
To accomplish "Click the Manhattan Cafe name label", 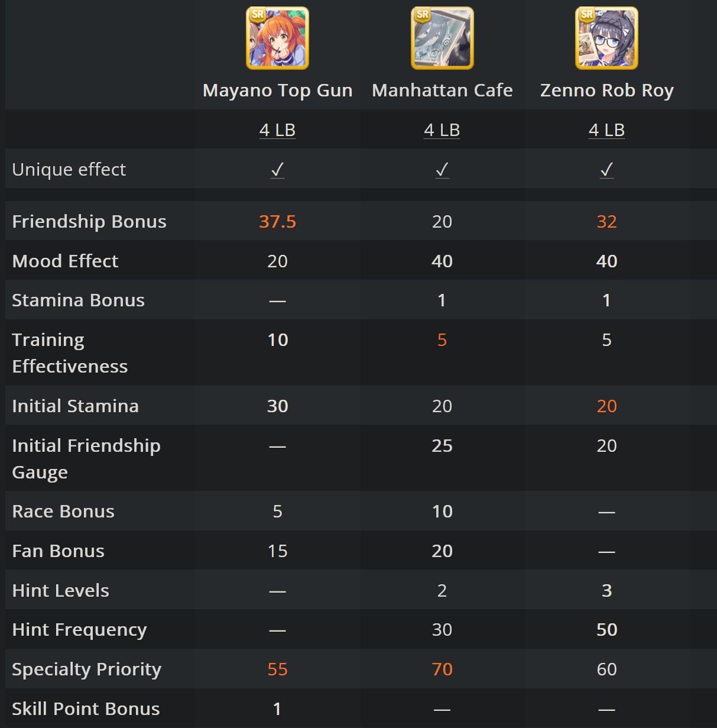I will pos(442,90).
